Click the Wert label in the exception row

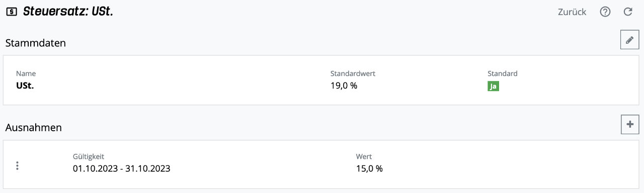[x=364, y=157]
